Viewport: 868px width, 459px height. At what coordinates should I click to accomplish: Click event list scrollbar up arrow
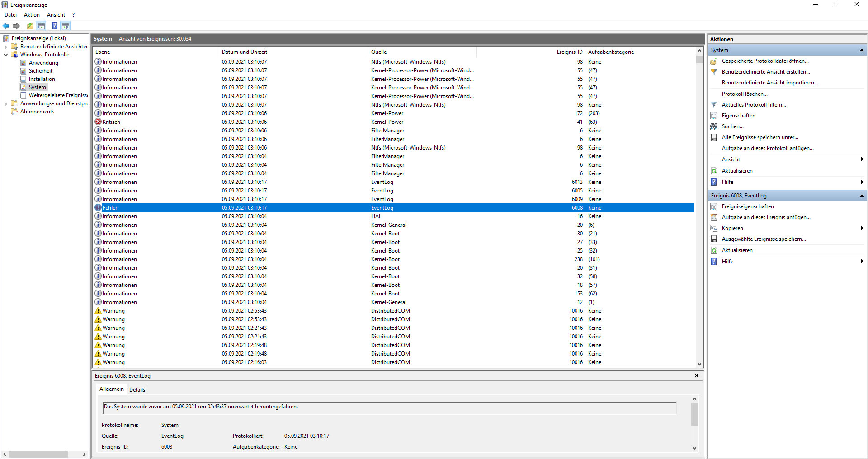tap(699, 51)
